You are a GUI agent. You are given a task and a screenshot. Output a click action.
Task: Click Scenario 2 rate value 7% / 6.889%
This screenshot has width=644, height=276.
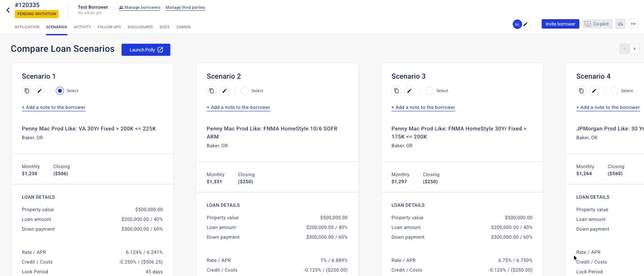[334, 261]
